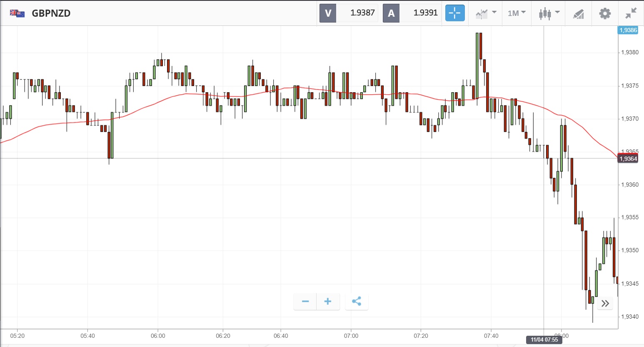Viewport: 644px width, 347px height.
Task: Open the indicators dropdown
Action: [x=486, y=13]
